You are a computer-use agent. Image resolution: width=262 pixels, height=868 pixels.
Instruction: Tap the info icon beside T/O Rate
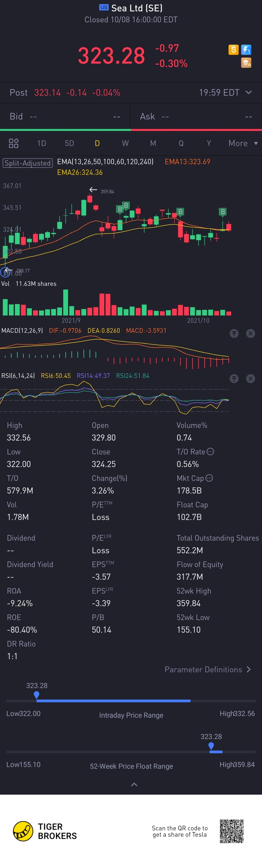click(x=210, y=451)
